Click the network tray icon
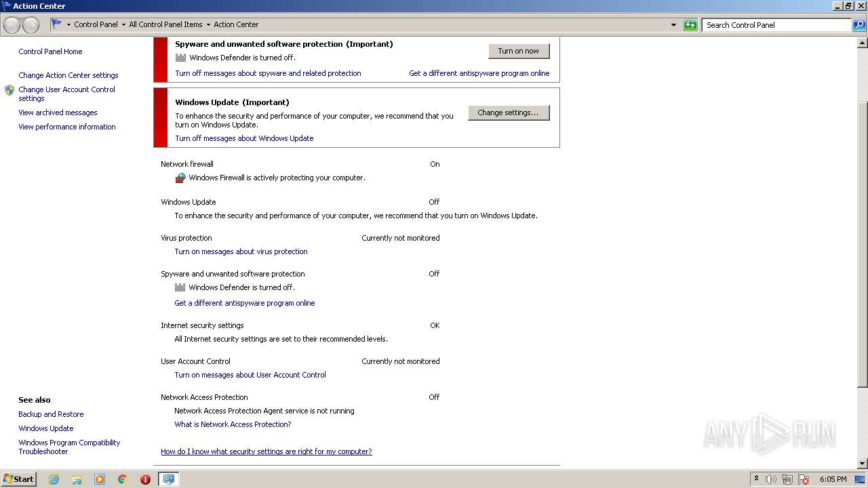Image resolution: width=868 pixels, height=488 pixels. 787,479
